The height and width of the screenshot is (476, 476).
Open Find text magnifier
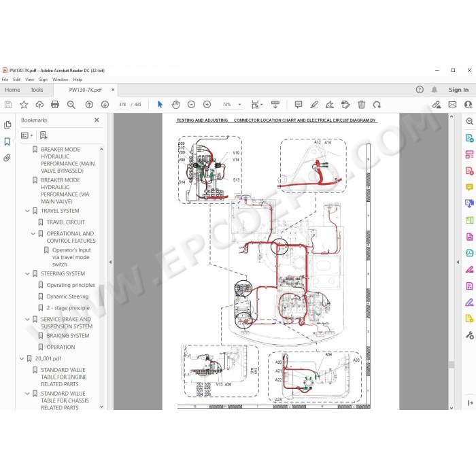[71, 105]
